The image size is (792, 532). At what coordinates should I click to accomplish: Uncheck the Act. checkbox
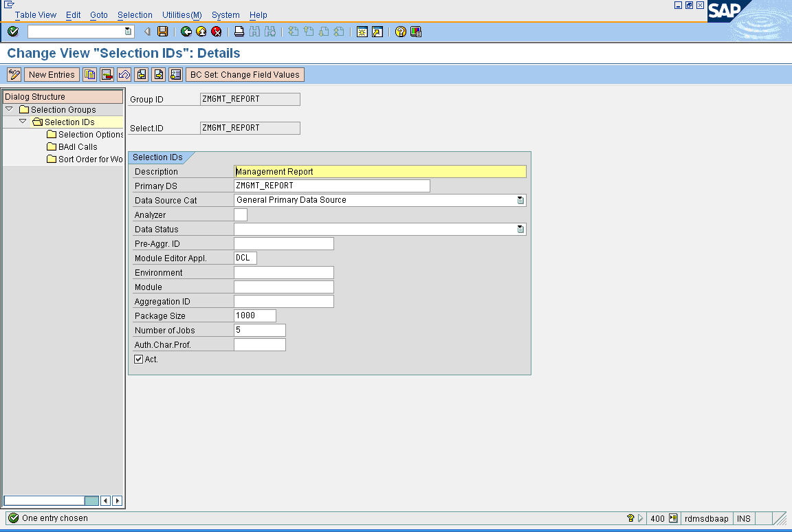point(139,359)
